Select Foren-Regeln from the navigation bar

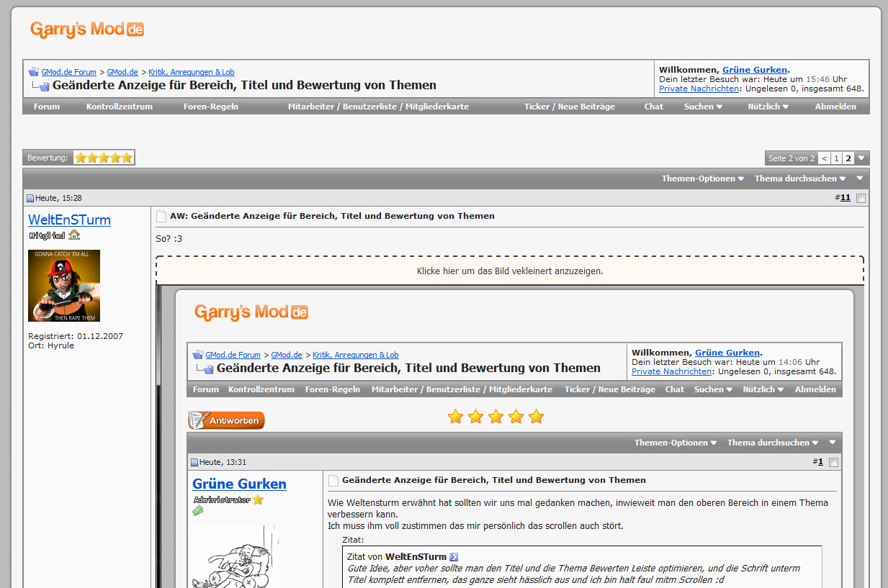coord(211,107)
